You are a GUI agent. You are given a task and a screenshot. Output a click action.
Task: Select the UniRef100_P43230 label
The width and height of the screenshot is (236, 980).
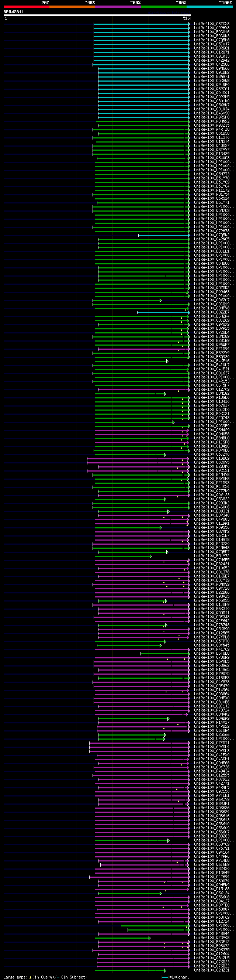point(212,544)
